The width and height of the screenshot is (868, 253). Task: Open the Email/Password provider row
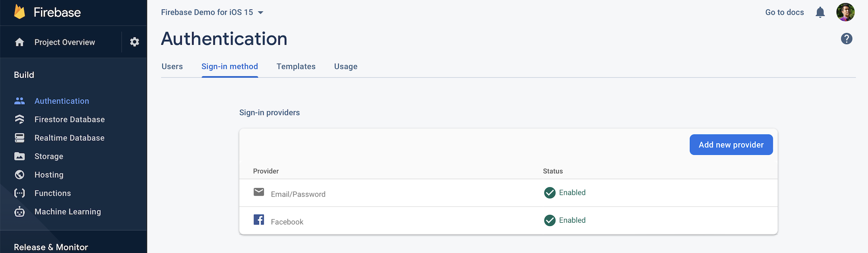click(298, 194)
